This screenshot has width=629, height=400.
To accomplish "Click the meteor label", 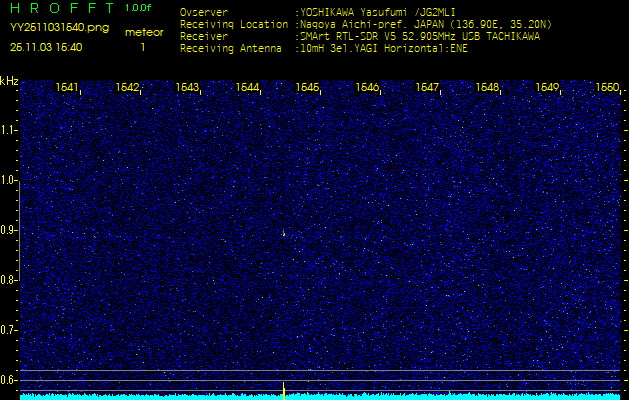I will point(144,33).
